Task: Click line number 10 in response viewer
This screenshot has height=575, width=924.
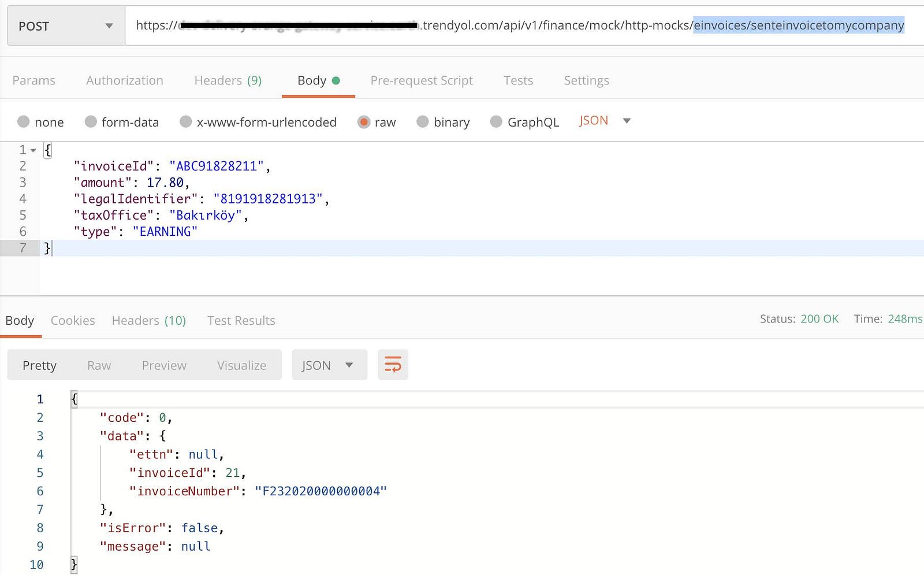Action: tap(36, 565)
